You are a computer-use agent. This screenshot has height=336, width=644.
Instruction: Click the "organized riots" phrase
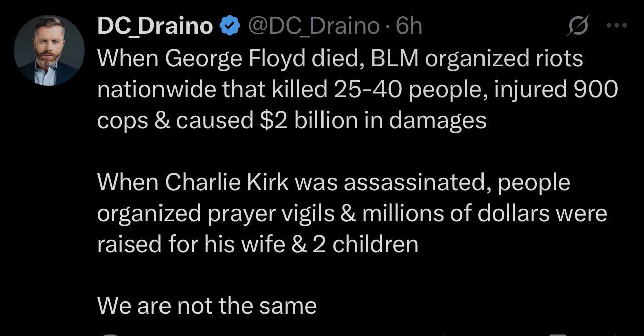pyautogui.click(x=504, y=58)
